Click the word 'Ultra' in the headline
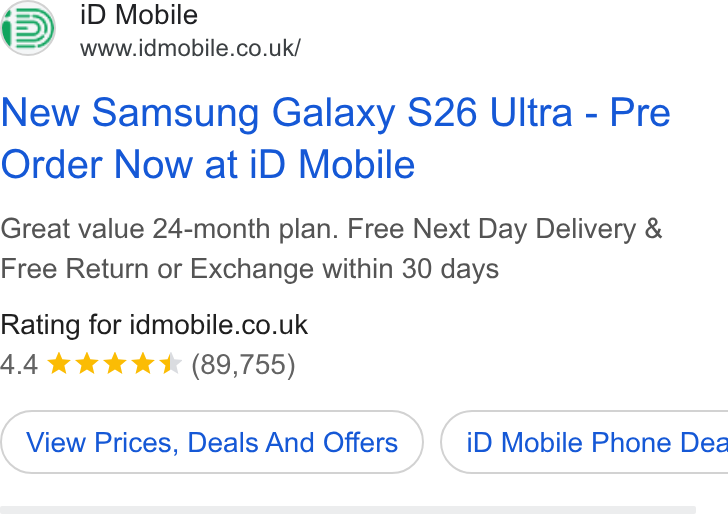This screenshot has height=514, width=728. [x=531, y=112]
